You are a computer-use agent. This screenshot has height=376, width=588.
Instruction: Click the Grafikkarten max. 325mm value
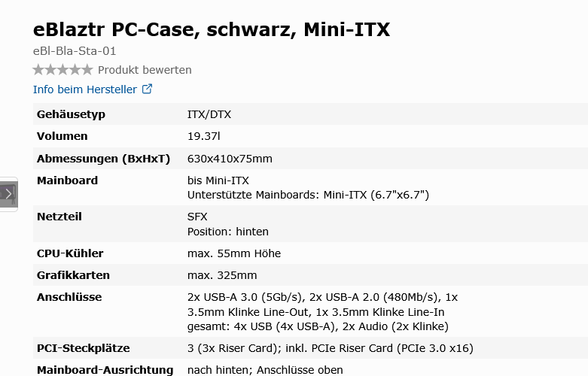click(x=222, y=275)
